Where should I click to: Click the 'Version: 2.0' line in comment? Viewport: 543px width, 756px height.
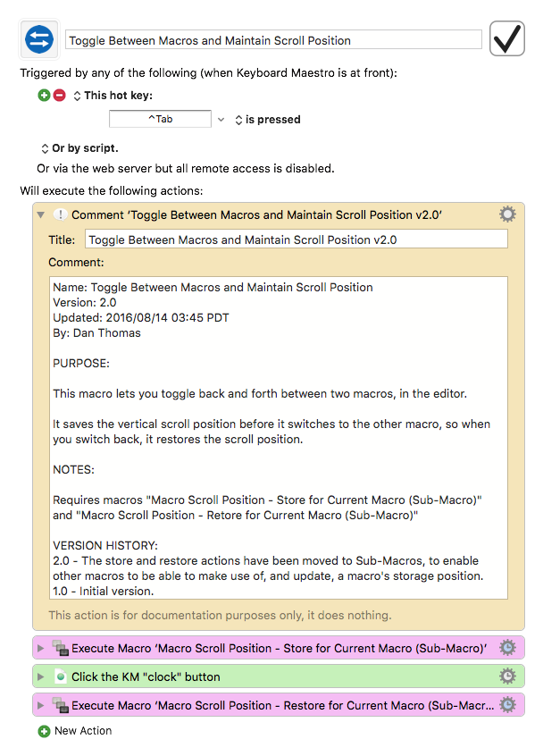click(x=84, y=302)
